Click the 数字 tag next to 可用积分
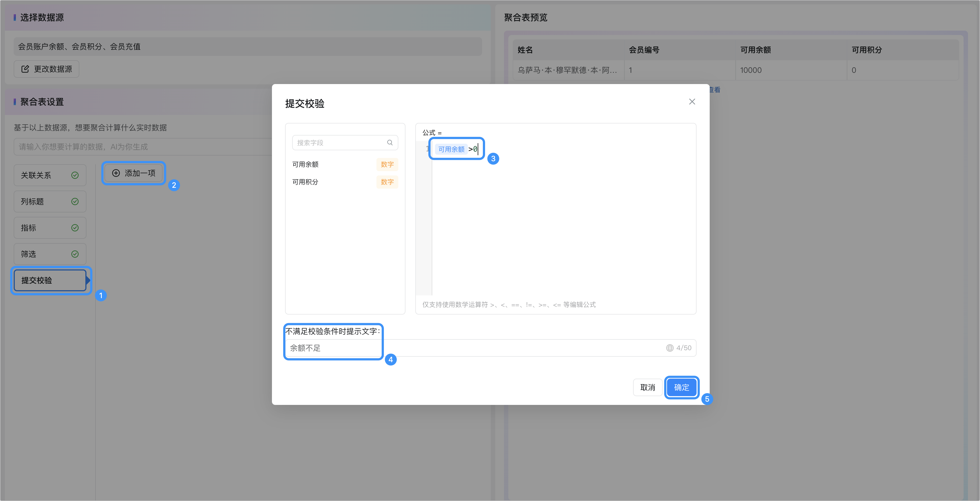The width and height of the screenshot is (980, 501). pyautogui.click(x=387, y=182)
